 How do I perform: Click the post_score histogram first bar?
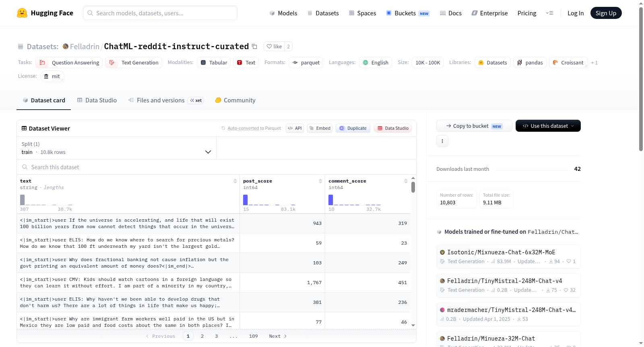pos(245,200)
